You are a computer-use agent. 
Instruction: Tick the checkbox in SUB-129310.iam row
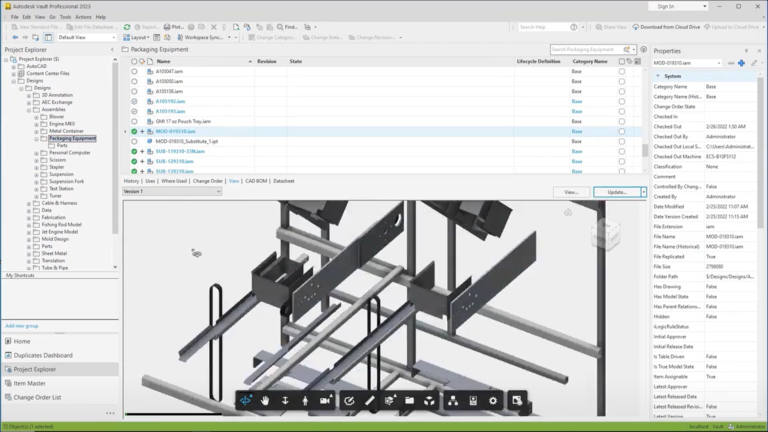tap(622, 161)
